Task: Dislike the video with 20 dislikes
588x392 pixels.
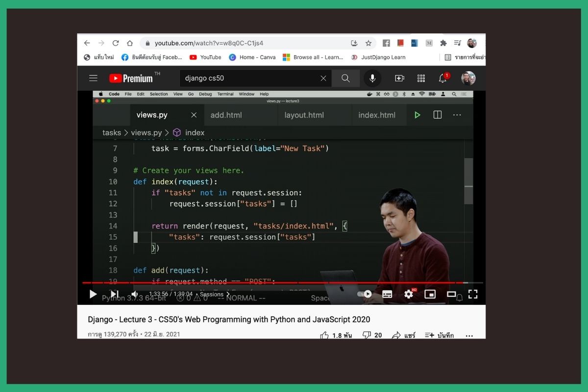Action: [372, 335]
